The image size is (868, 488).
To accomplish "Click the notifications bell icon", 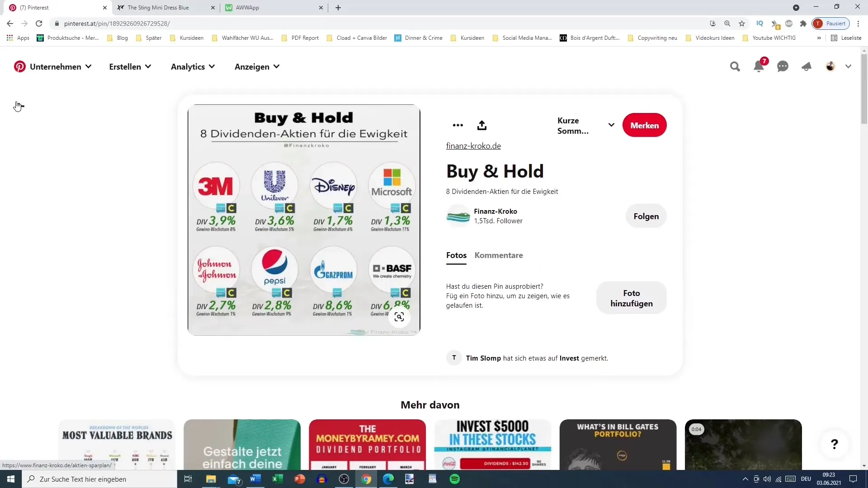I will click(x=759, y=66).
